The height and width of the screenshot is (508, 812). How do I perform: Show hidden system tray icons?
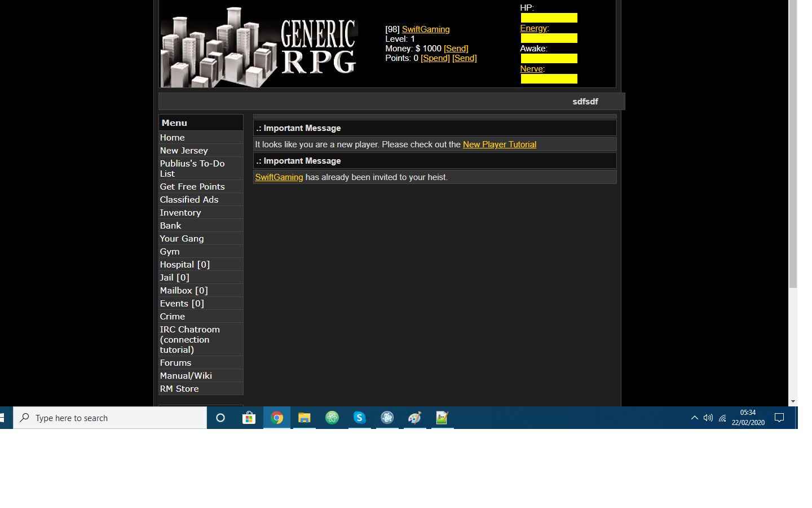pyautogui.click(x=694, y=418)
